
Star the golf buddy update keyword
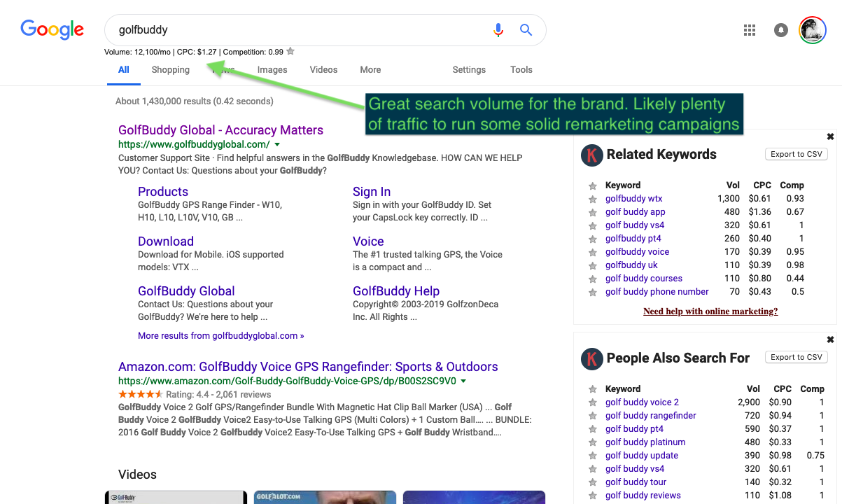coord(593,456)
